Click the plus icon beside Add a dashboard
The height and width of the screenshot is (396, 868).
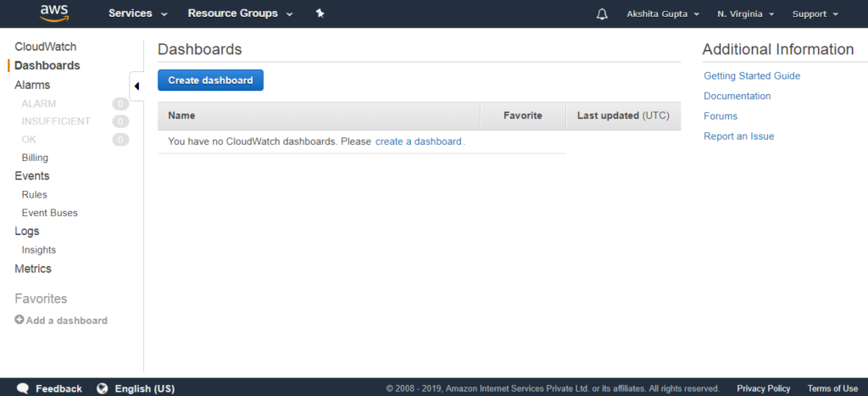pos(19,320)
